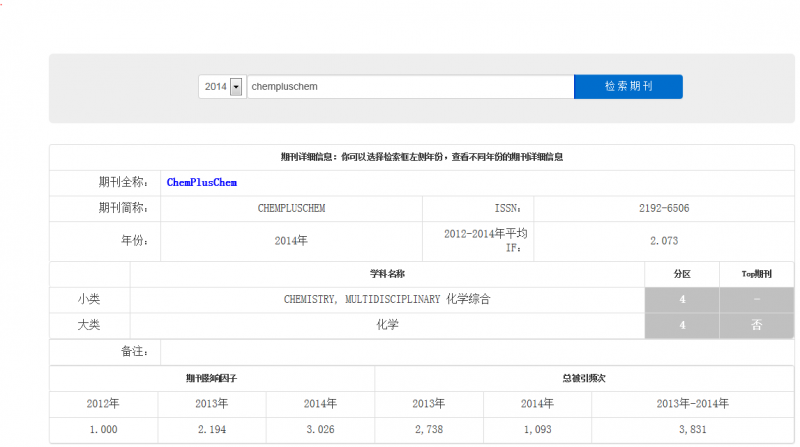Click the 2013年-2014年 column header
Screen dimensions: 800x447
692,404
